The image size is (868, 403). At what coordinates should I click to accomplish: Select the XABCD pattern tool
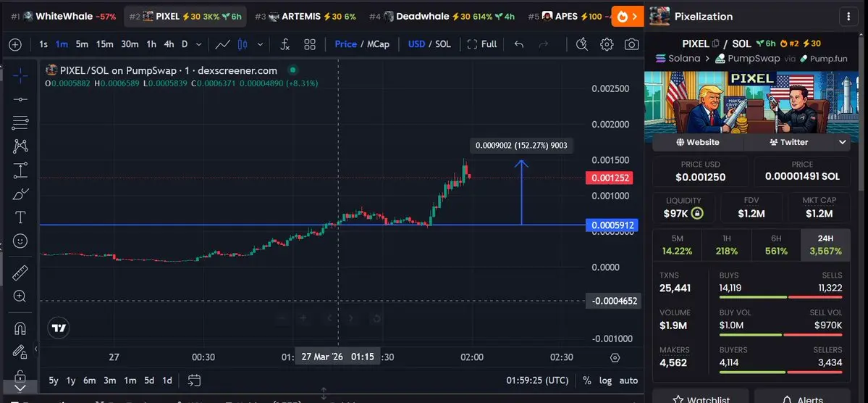pos(20,146)
